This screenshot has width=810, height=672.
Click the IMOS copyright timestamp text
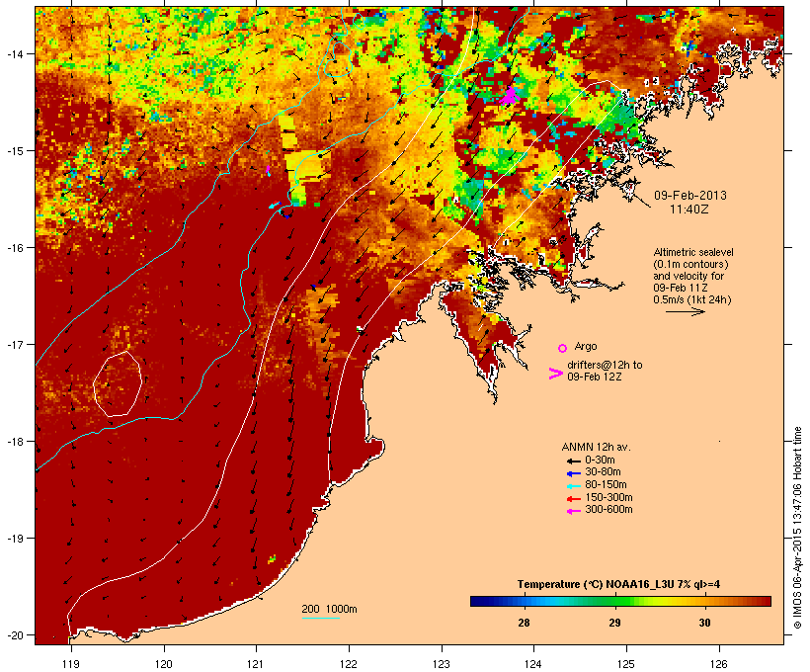[797, 528]
